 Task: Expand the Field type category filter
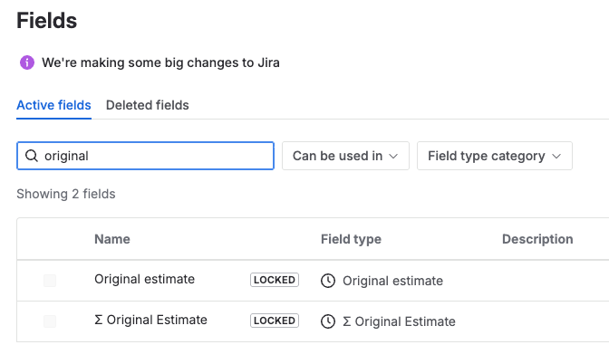pos(494,156)
